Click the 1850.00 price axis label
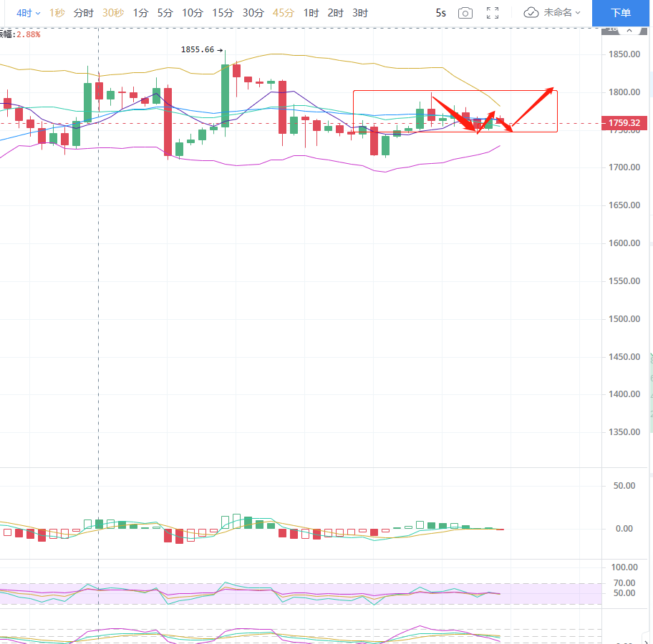This screenshot has width=653, height=644. (x=624, y=54)
